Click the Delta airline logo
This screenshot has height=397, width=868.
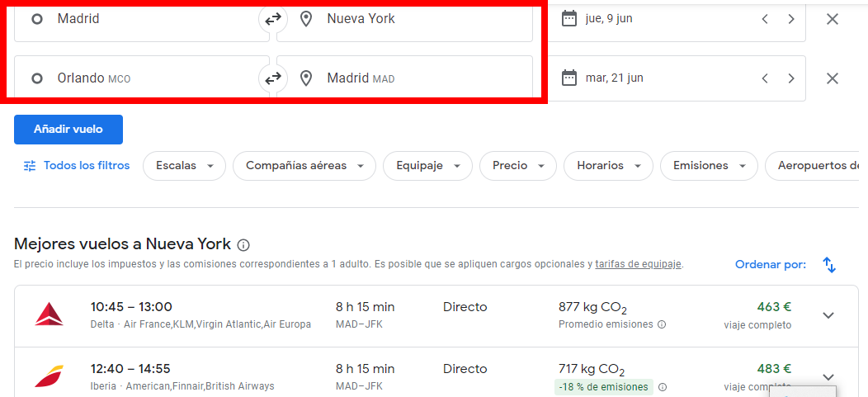50,314
